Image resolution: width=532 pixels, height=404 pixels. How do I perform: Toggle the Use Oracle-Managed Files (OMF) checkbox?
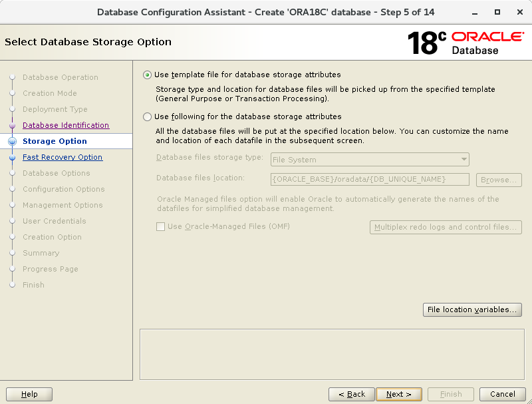160,226
